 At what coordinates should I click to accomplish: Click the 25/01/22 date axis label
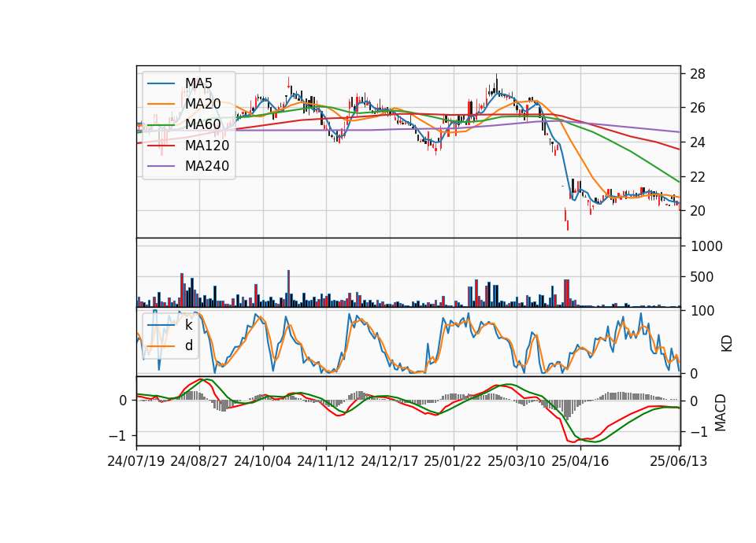click(x=453, y=462)
